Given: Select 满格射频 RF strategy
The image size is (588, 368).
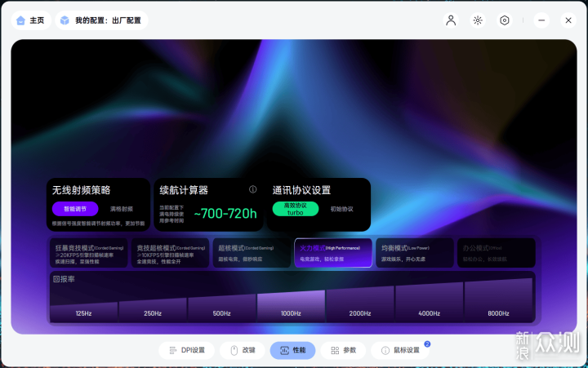Looking at the screenshot, I should (122, 209).
